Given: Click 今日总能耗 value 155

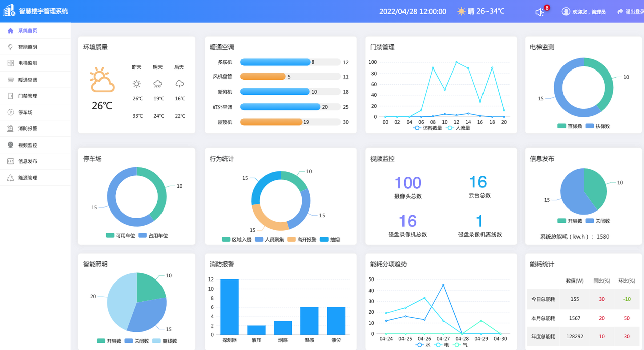Looking at the screenshot, I should [575, 299].
